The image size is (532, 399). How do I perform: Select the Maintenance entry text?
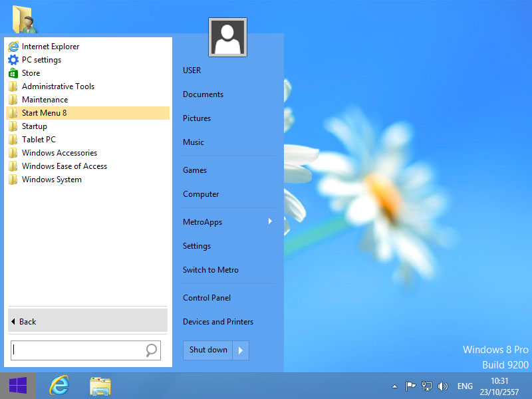(x=45, y=100)
